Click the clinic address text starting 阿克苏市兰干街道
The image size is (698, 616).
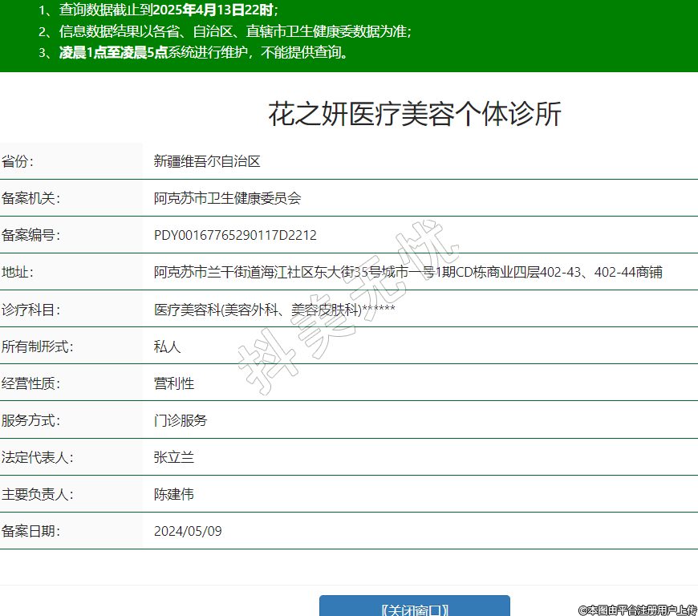coord(408,273)
